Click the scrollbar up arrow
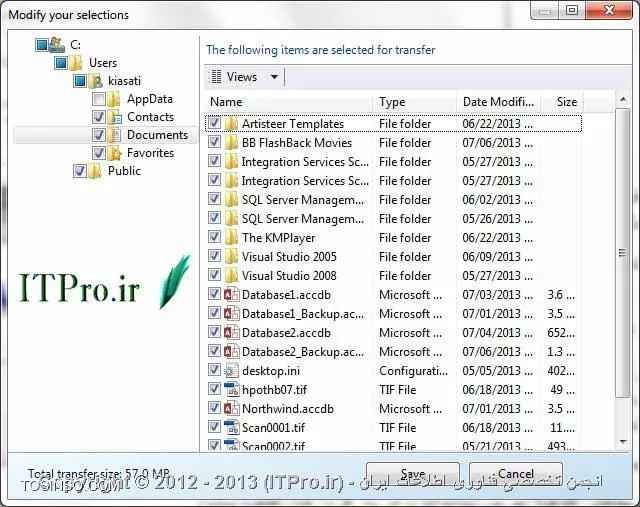The width and height of the screenshot is (640, 507). [x=622, y=99]
